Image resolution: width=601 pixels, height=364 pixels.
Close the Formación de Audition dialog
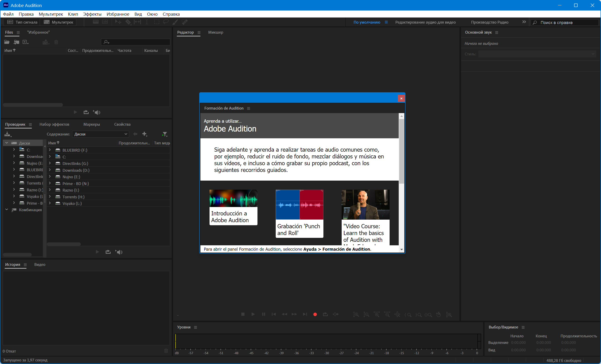tap(401, 98)
